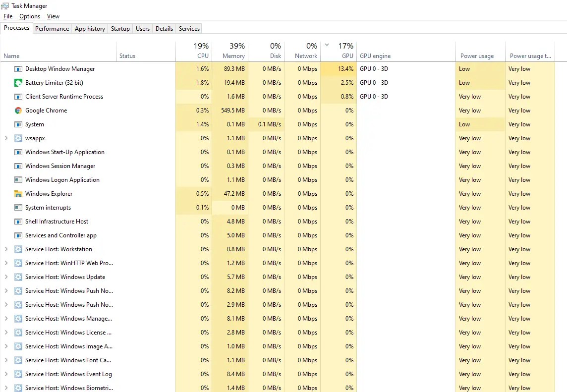Click the Battery Limiter (32 bit) icon
567x392 pixels.
click(x=18, y=83)
